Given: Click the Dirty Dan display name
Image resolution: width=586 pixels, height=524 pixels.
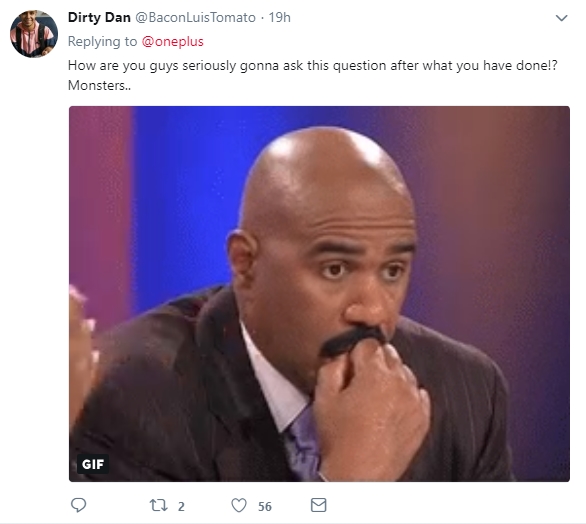Looking at the screenshot, I should (99, 18).
